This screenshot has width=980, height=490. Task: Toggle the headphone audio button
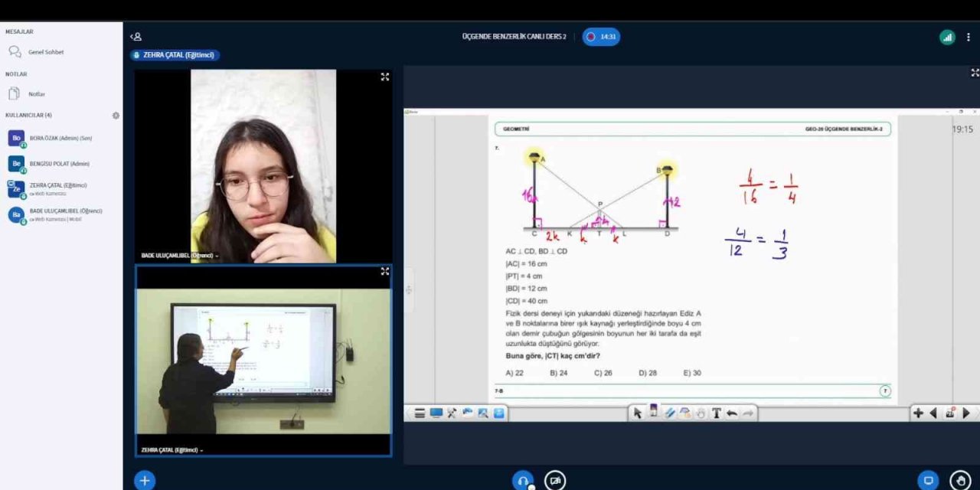click(x=523, y=480)
